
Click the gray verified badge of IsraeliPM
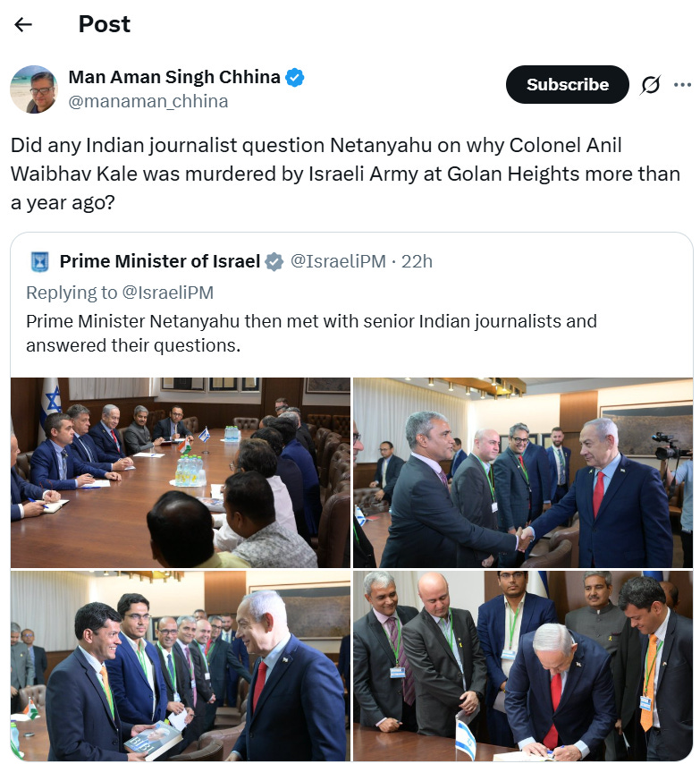pyautogui.click(x=274, y=261)
